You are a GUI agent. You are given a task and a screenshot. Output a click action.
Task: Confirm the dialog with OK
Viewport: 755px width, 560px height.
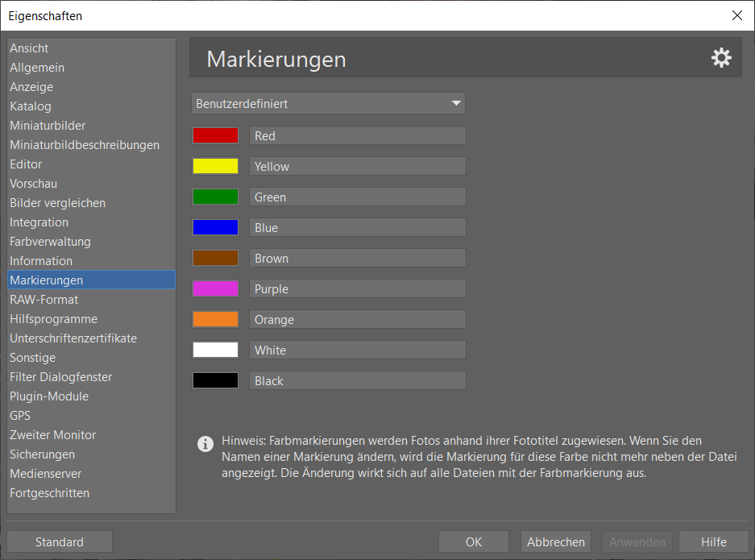click(473, 541)
